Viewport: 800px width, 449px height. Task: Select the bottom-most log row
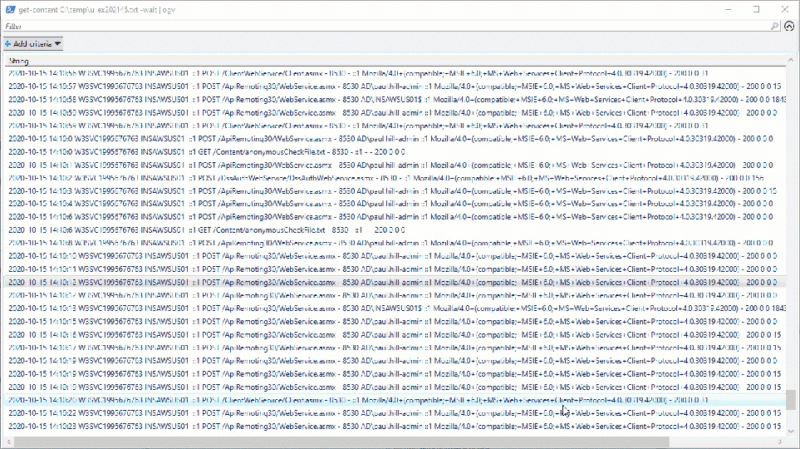click(300, 425)
